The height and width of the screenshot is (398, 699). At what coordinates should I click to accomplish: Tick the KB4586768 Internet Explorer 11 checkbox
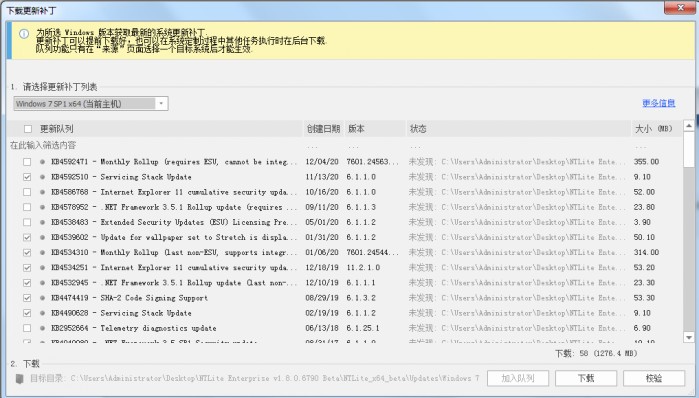coord(27,192)
